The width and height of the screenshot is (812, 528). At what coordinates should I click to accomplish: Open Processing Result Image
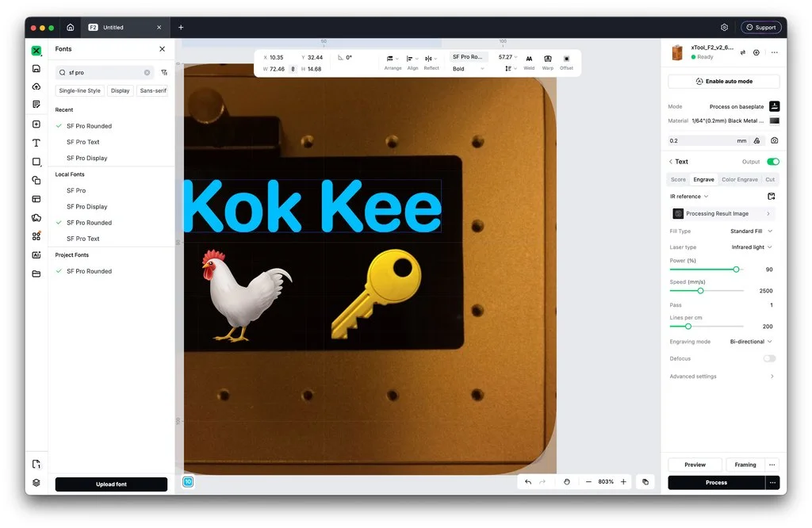[x=722, y=213]
